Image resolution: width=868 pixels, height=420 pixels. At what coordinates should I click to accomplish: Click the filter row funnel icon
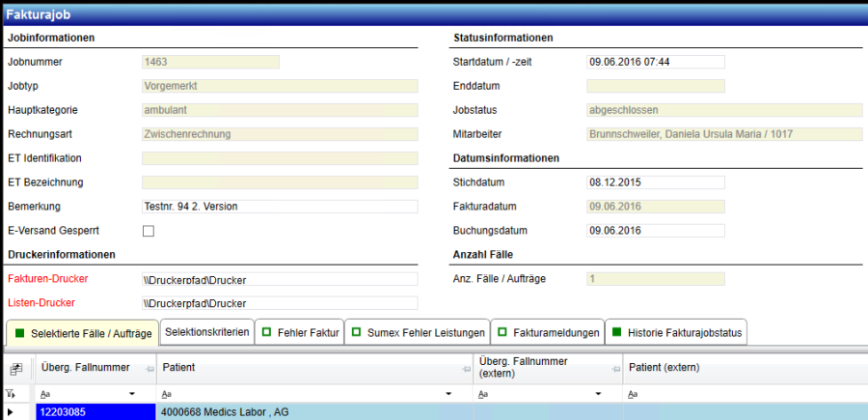tap(11, 394)
